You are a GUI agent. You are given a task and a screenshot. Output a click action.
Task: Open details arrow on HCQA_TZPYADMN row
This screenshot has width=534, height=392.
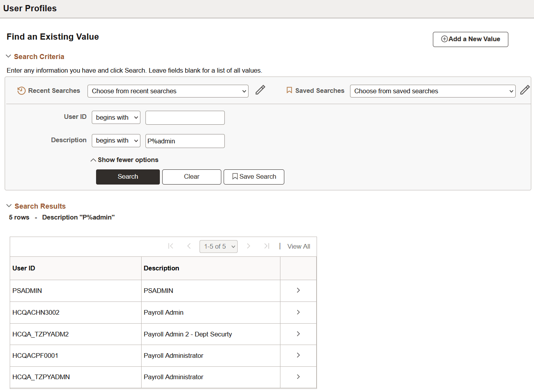(x=298, y=376)
